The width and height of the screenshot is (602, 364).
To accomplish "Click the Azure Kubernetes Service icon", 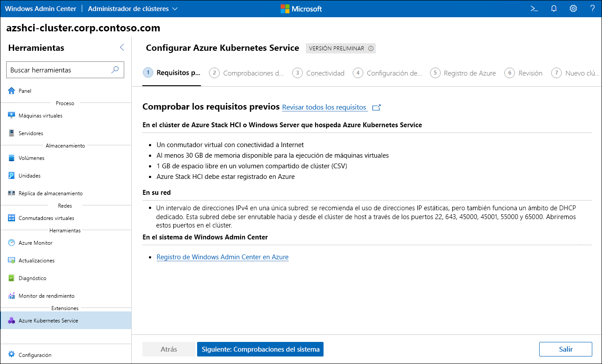I will coord(11,320).
